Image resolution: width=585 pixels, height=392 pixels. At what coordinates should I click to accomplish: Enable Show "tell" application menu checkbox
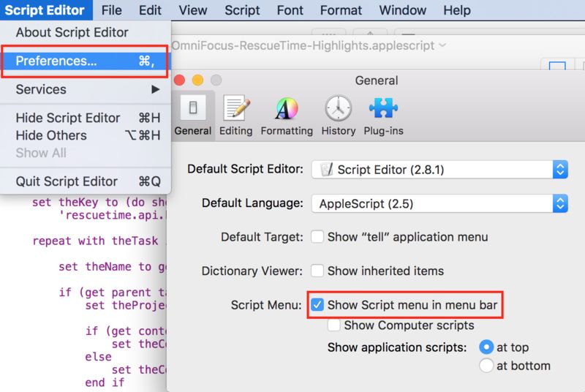pos(317,236)
